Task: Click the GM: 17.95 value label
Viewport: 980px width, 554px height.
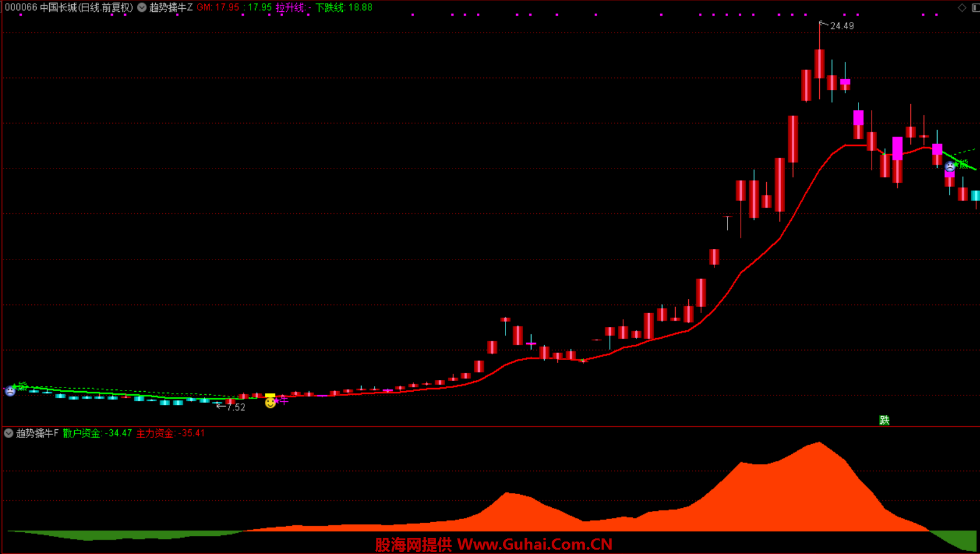Action: [x=218, y=7]
